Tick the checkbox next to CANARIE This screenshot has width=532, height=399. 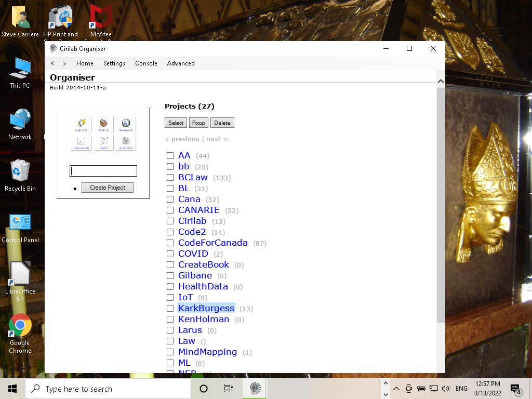(x=170, y=210)
